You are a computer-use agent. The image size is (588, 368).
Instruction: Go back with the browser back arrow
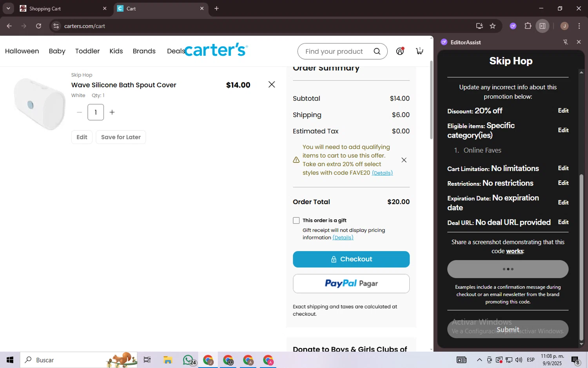click(9, 26)
